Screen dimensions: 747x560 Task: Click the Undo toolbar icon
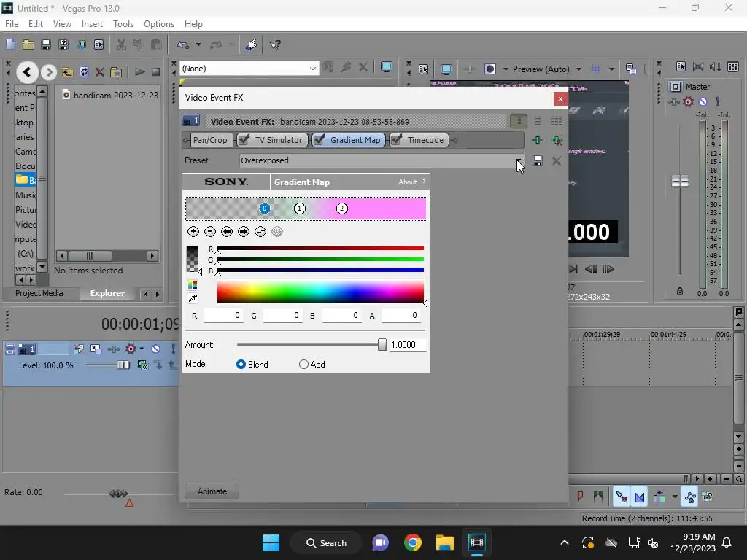pyautogui.click(x=183, y=44)
